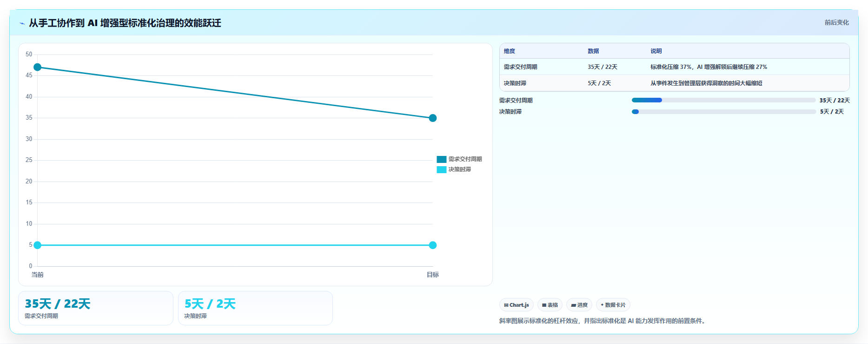The width and height of the screenshot is (868, 344).
Task: Toggle the 决策时滞 series in the chart legend
Action: point(454,169)
